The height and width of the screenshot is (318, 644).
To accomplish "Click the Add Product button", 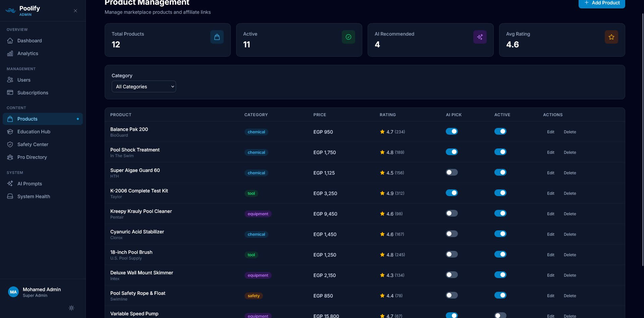I will (602, 3).
